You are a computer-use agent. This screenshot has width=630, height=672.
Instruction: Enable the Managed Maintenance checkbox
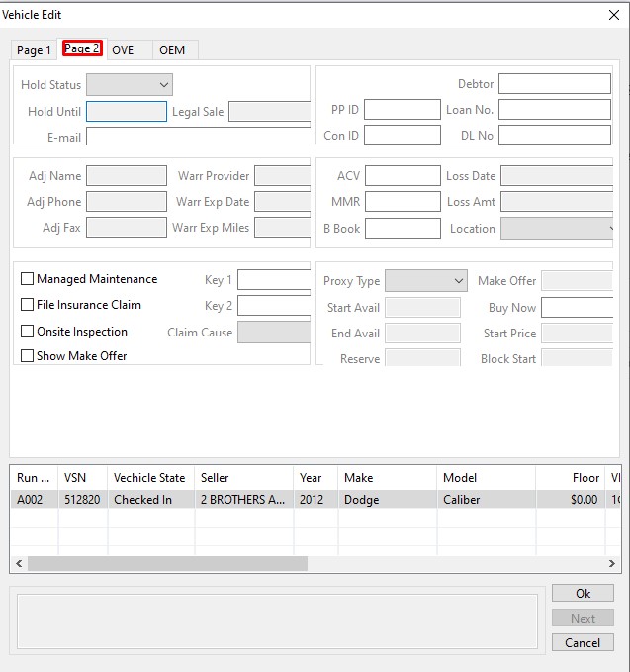tap(28, 279)
